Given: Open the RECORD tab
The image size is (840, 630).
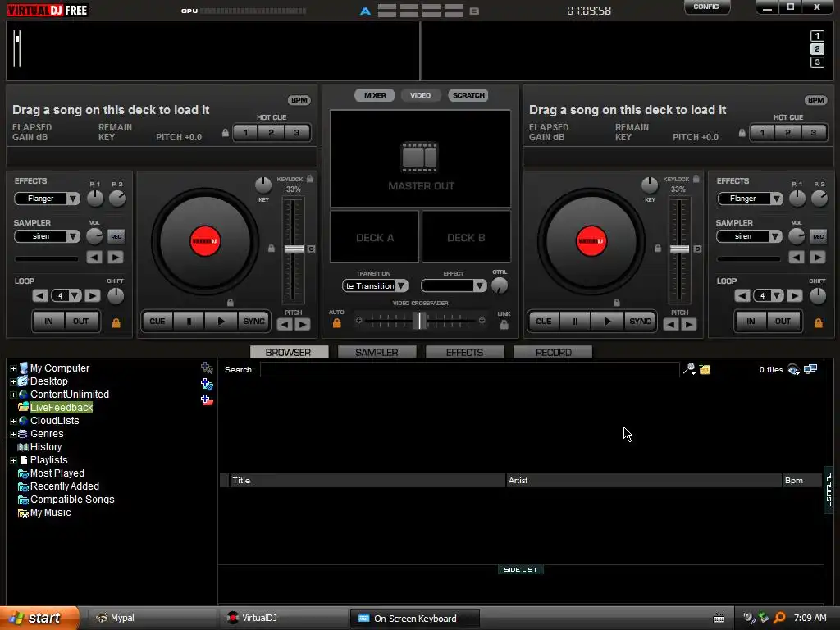Looking at the screenshot, I should point(554,352).
